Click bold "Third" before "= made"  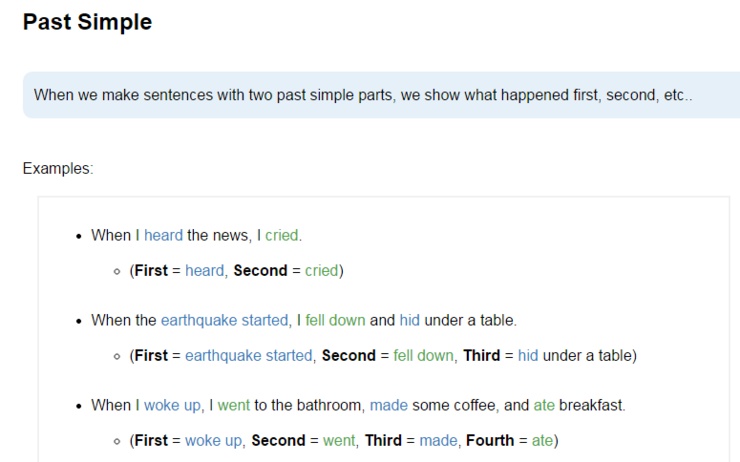(x=384, y=440)
